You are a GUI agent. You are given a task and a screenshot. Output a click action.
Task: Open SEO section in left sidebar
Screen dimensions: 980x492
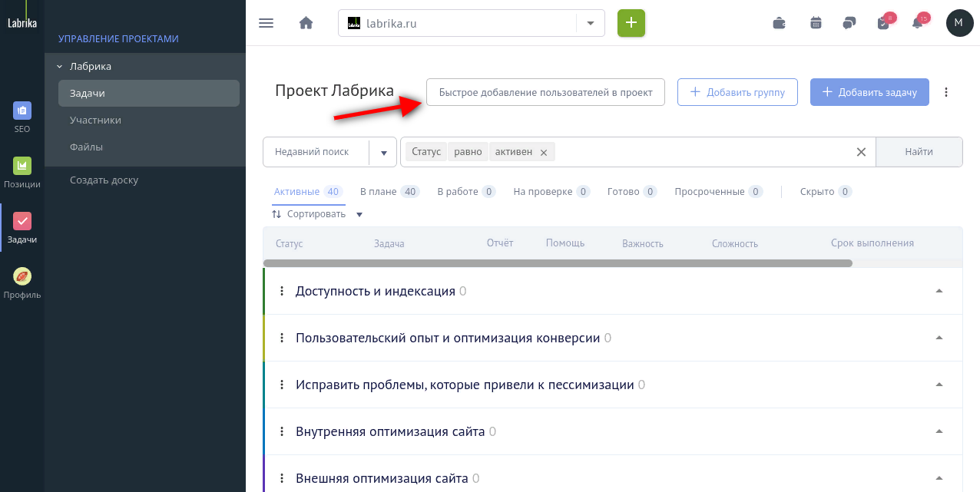pyautogui.click(x=22, y=117)
